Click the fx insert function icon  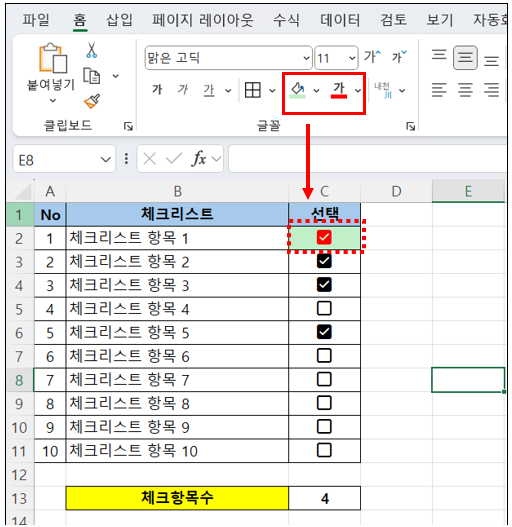pyautogui.click(x=198, y=158)
